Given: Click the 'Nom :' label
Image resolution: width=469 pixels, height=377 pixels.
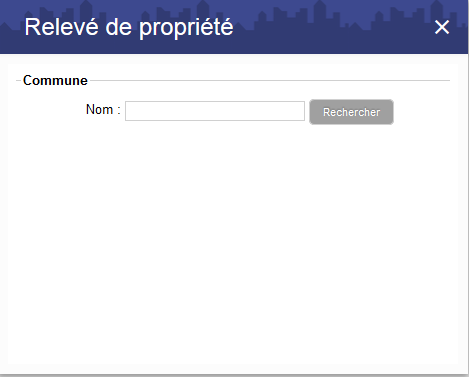Looking at the screenshot, I should click(x=103, y=109).
